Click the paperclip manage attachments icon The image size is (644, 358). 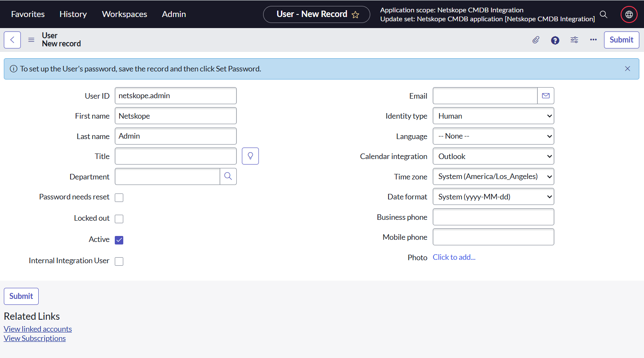[x=536, y=40]
